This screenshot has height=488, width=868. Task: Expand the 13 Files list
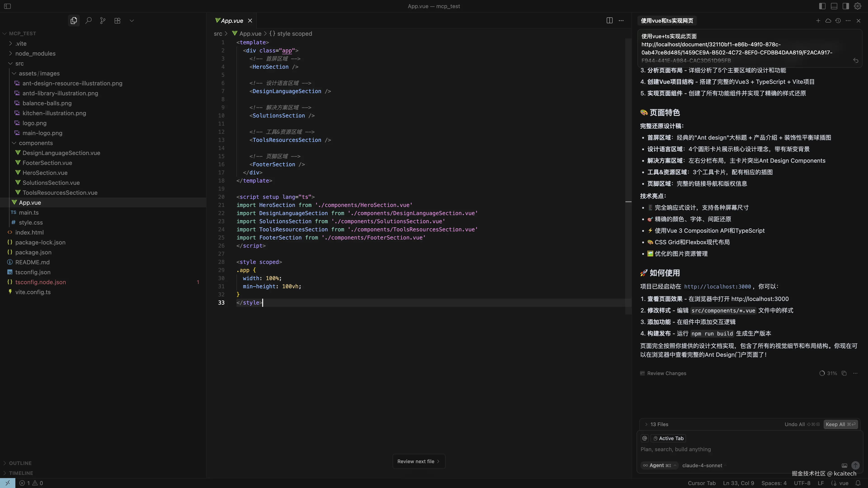pos(656,424)
